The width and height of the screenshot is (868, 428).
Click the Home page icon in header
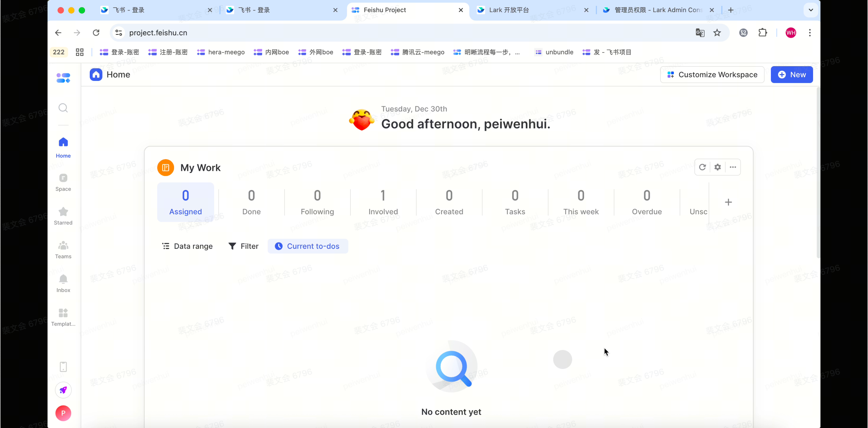(96, 74)
